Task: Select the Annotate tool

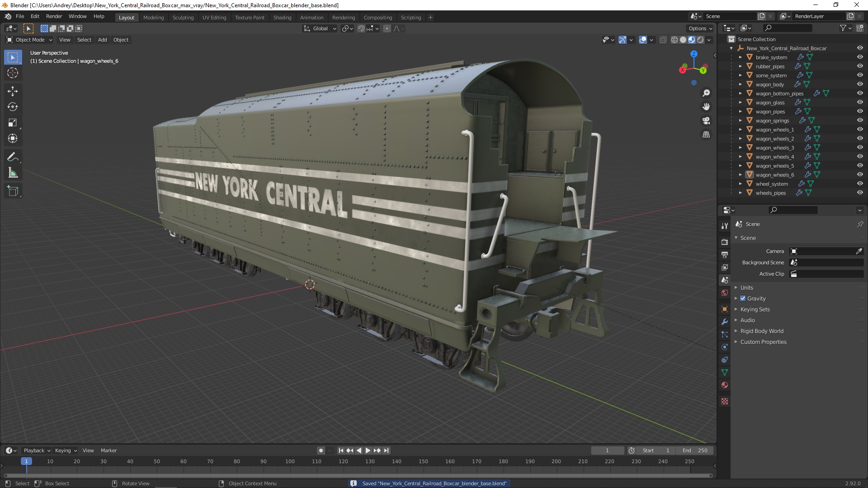Action: coord(13,157)
